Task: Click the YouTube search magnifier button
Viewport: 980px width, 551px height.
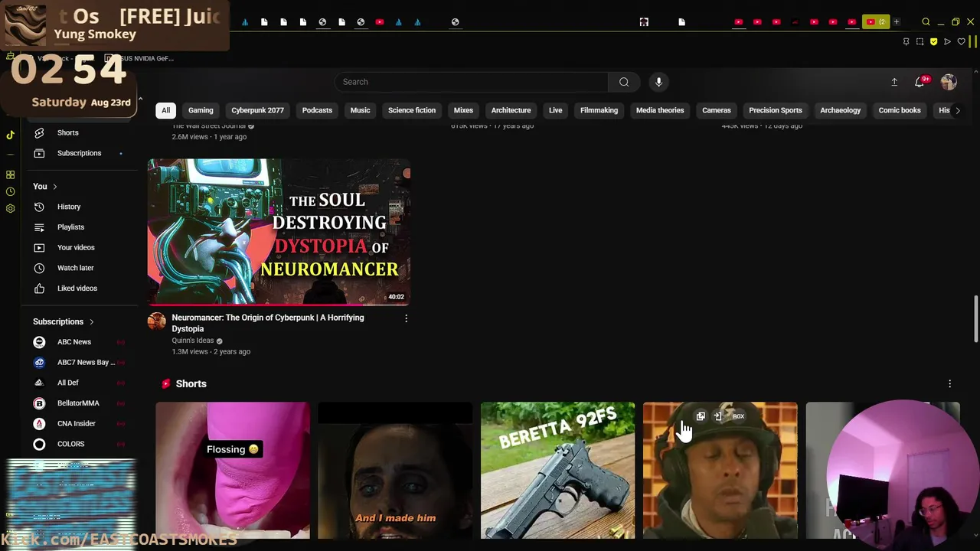Action: pyautogui.click(x=624, y=82)
